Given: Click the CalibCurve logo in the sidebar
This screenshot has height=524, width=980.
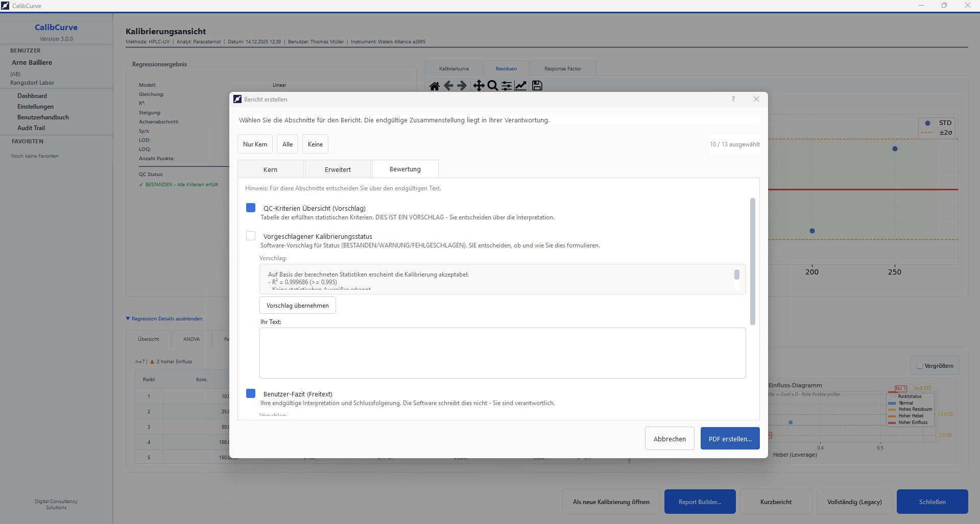Looking at the screenshot, I should pyautogui.click(x=56, y=27).
